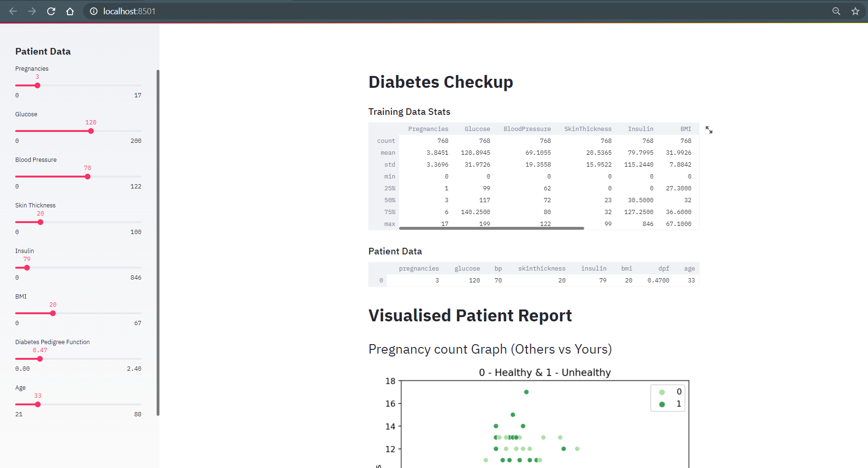Adjust the Glucose slider handle
The image size is (868, 468).
point(91,131)
